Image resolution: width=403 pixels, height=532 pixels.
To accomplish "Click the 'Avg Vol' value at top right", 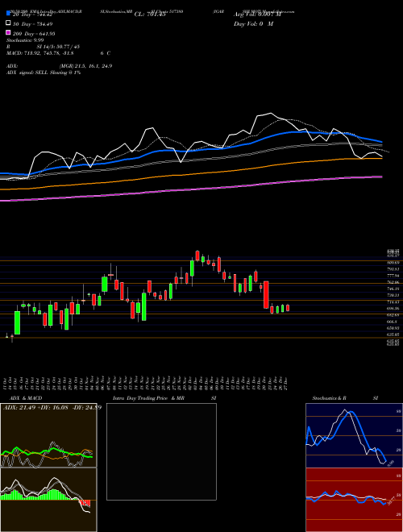I will click(257, 14).
